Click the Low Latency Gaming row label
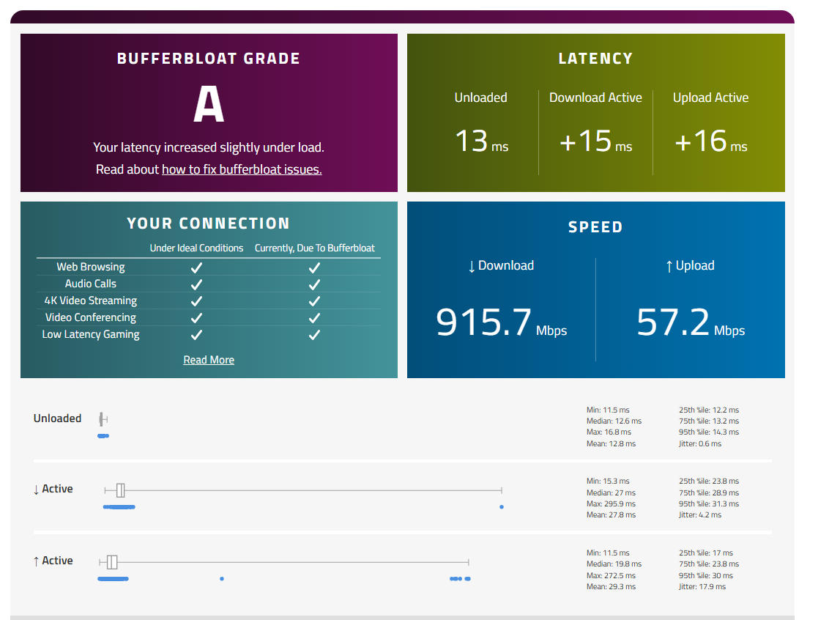The image size is (840, 620). [91, 334]
